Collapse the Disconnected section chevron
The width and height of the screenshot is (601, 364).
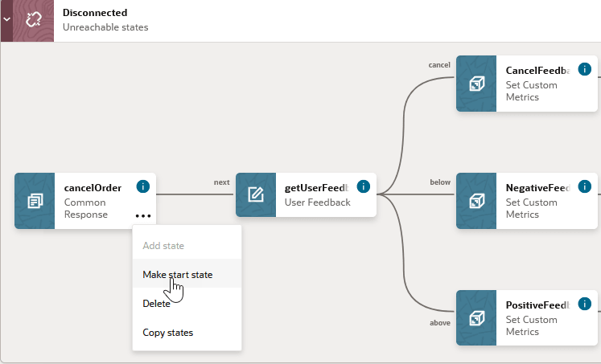7,20
